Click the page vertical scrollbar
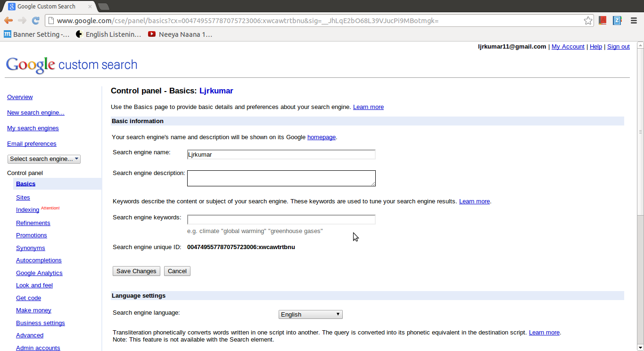The height and width of the screenshot is (351, 644). [x=640, y=132]
